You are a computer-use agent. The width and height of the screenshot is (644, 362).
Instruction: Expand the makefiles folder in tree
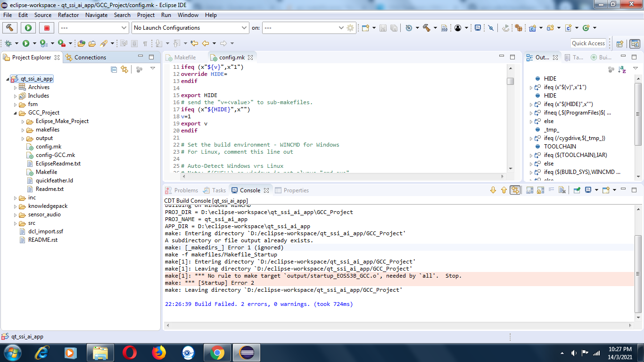point(23,130)
